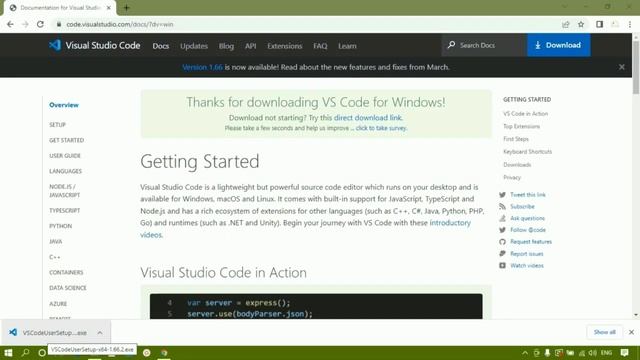Reload the page with the refresh icon
Screen dimensions: 640x360
pos(40,24)
